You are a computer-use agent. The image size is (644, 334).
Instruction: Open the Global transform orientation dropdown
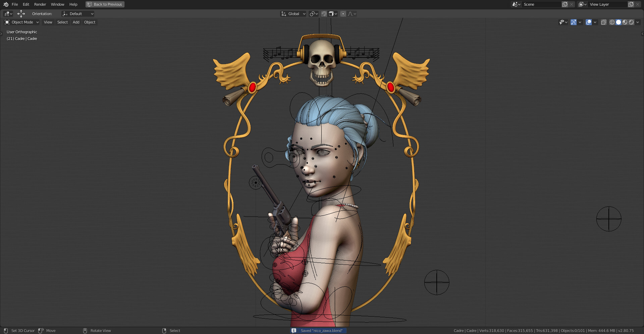point(293,14)
